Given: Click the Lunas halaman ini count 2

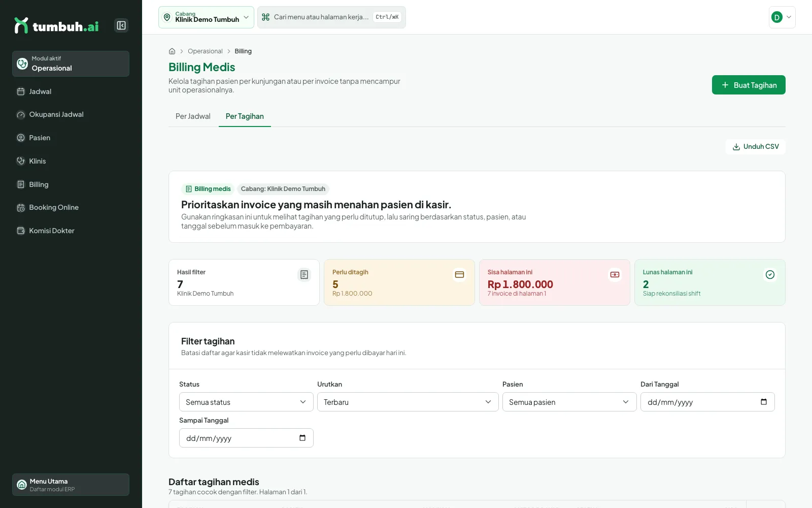Looking at the screenshot, I should pos(646,284).
